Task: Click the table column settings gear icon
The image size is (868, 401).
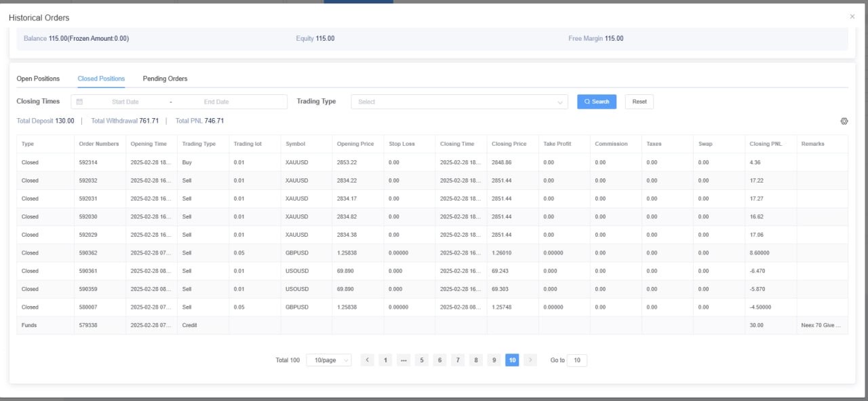Action: point(844,121)
